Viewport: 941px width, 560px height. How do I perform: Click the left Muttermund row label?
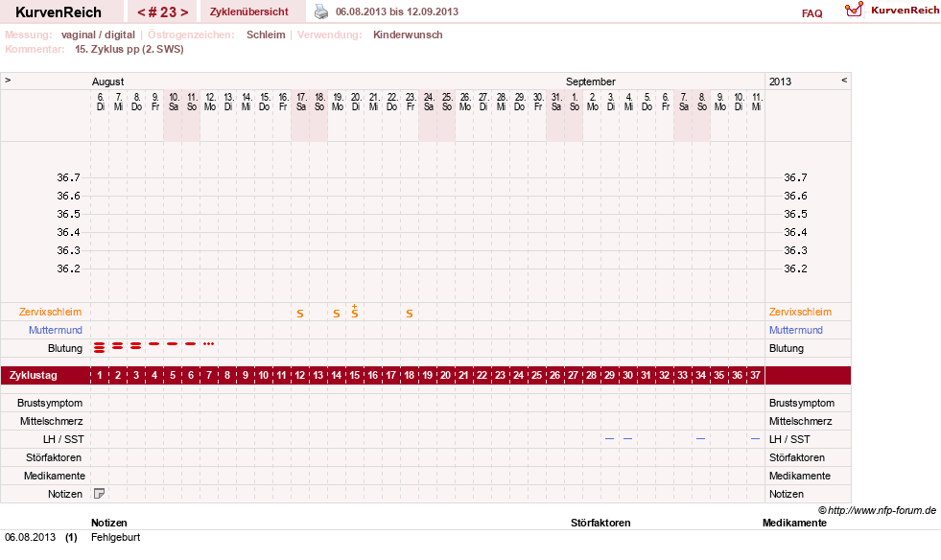pyautogui.click(x=56, y=330)
